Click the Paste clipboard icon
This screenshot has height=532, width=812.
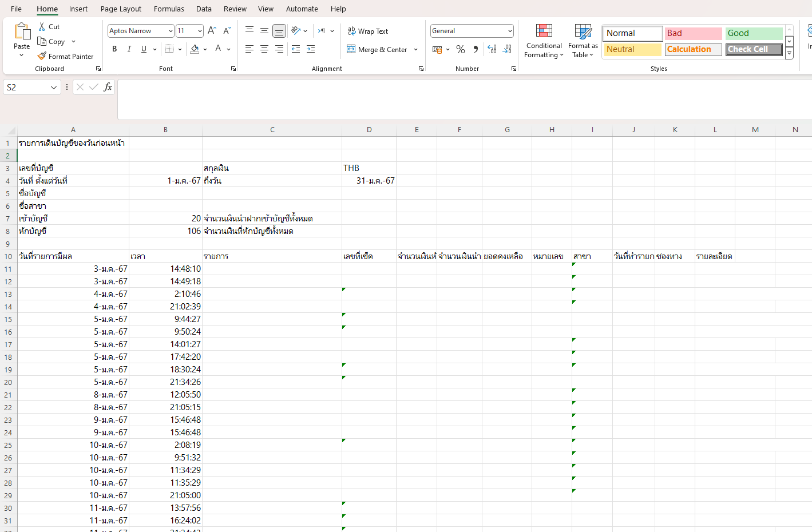tap(22, 31)
